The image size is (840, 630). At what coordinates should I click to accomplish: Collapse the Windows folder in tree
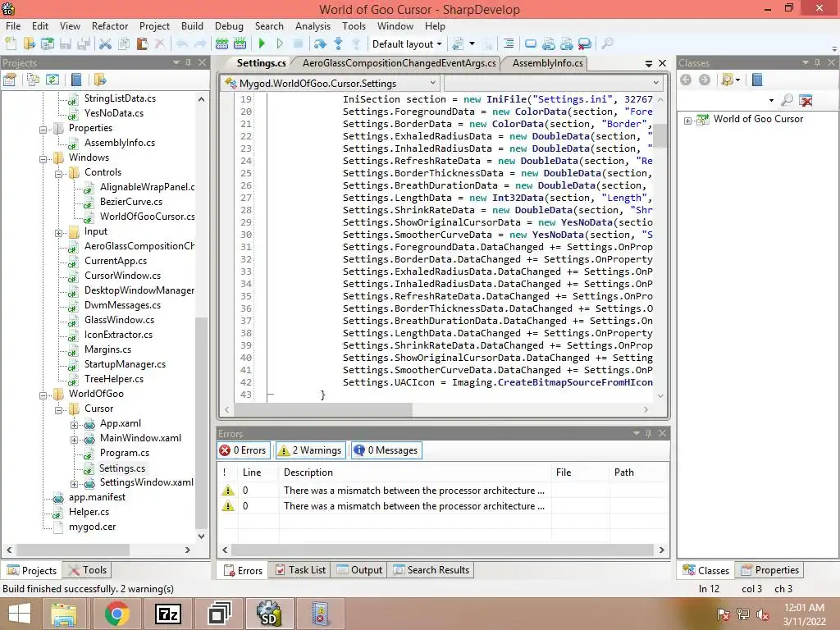43,158
